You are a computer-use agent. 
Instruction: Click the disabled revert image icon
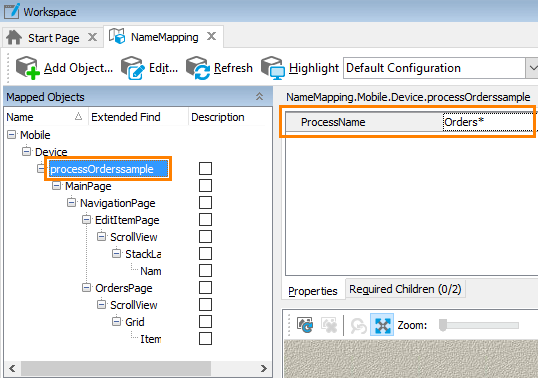tap(359, 325)
